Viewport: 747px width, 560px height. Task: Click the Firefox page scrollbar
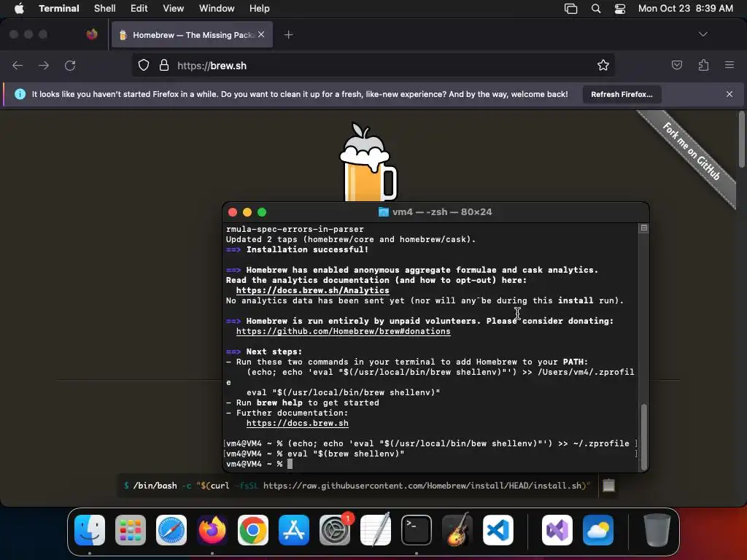[741, 139]
